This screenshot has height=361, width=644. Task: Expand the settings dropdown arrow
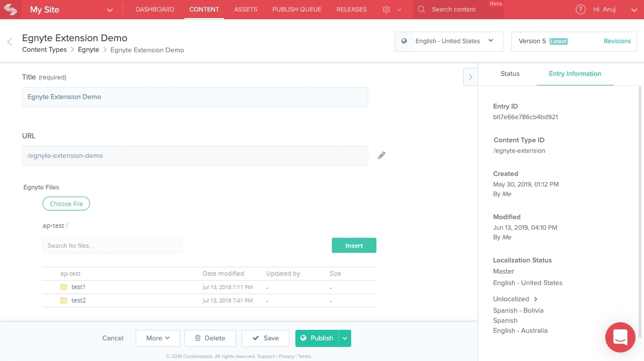[399, 10]
